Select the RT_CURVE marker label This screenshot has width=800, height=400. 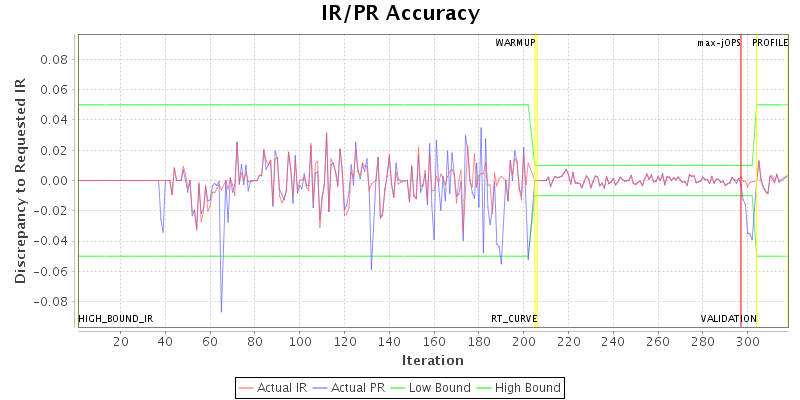click(x=514, y=319)
